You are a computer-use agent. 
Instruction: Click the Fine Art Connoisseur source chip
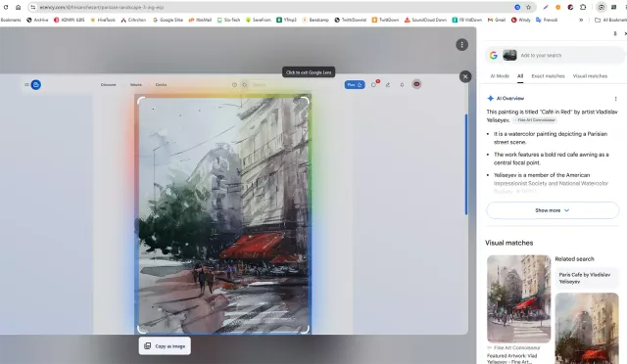point(535,120)
